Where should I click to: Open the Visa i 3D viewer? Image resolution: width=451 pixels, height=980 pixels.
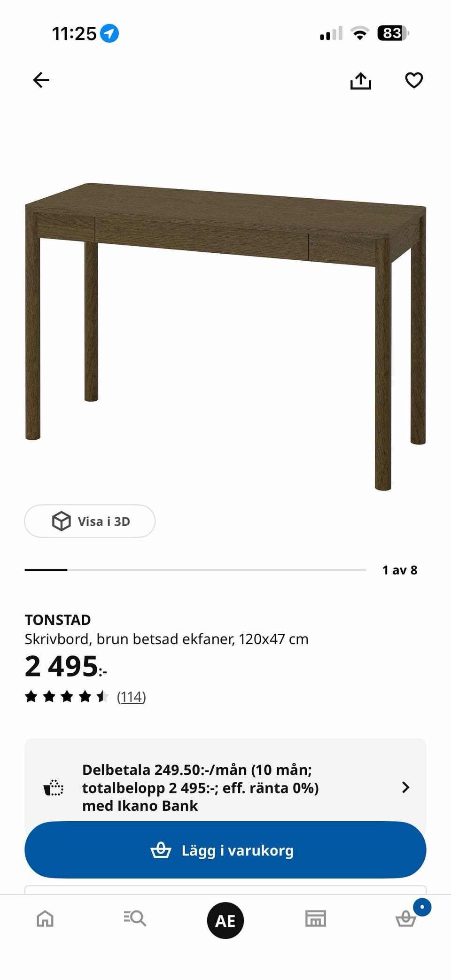[90, 521]
